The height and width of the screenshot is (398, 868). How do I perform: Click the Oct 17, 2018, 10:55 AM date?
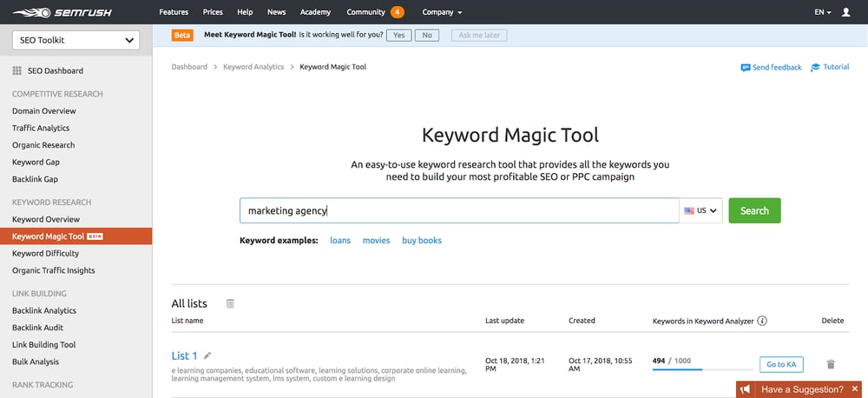click(600, 364)
